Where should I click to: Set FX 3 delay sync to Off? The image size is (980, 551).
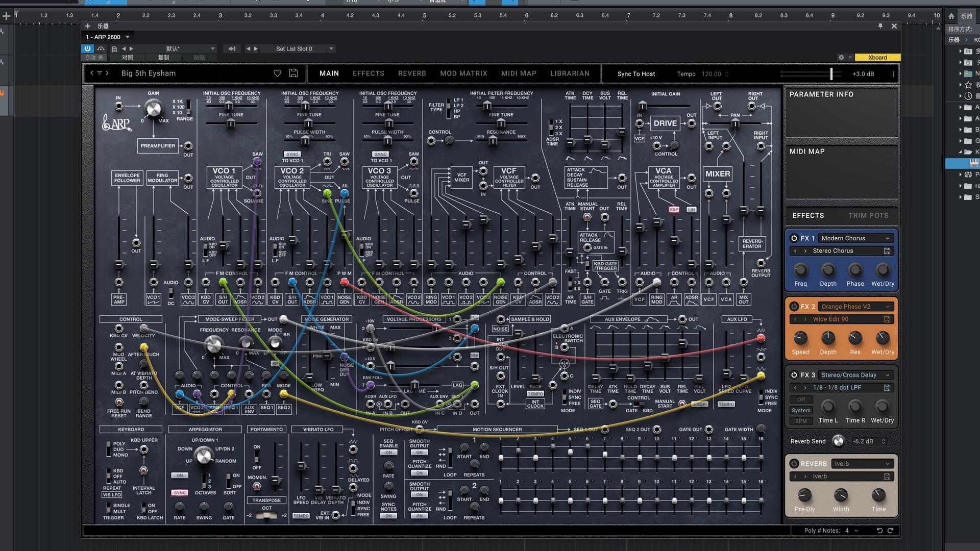click(x=801, y=400)
